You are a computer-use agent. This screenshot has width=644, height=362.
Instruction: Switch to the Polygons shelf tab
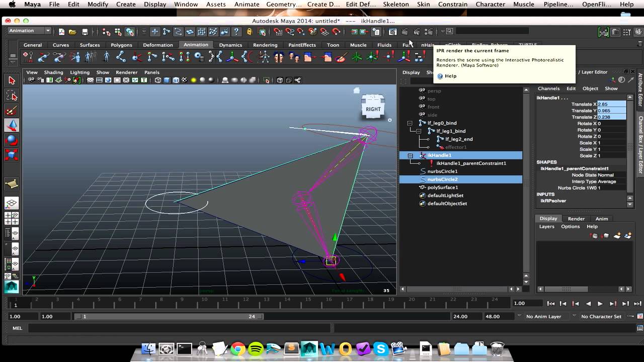tap(121, 45)
